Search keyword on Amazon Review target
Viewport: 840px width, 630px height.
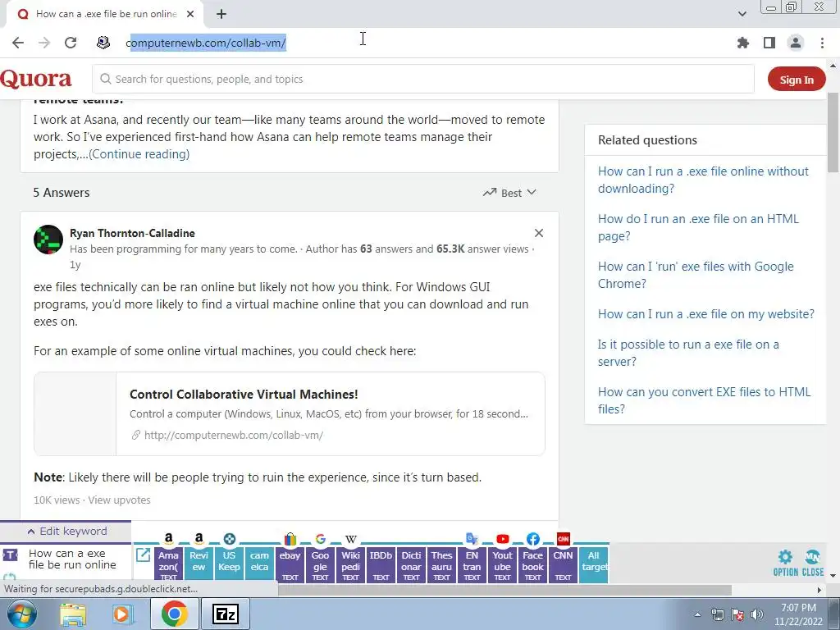pos(199,563)
